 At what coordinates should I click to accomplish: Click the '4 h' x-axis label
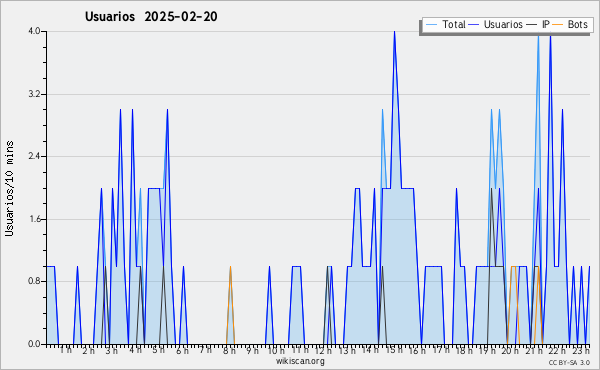click(135, 350)
